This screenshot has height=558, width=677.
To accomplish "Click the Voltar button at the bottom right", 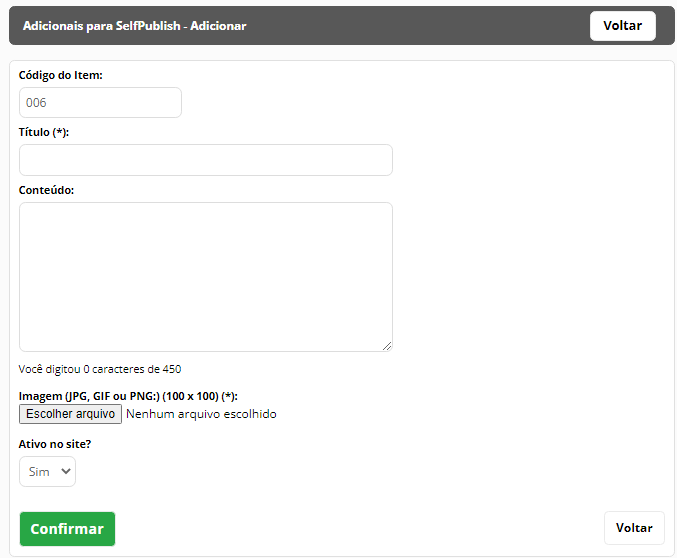I will 634,528.
